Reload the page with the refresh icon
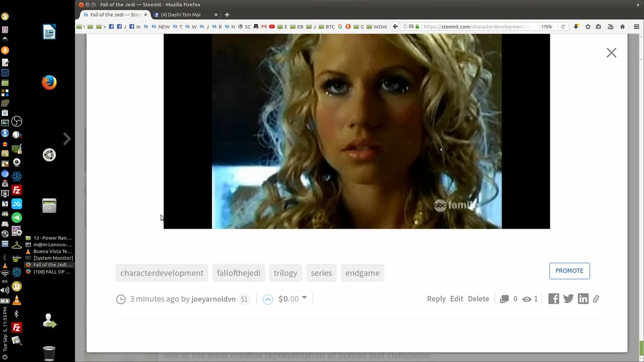This screenshot has width=644, height=362. pos(563,27)
